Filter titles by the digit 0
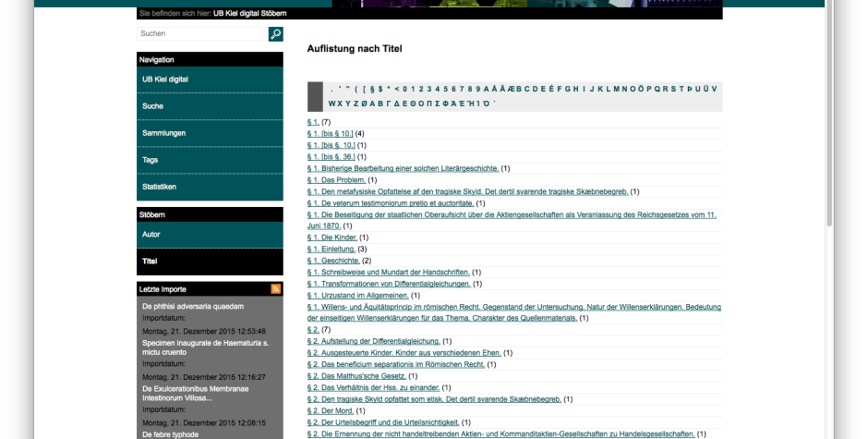This screenshot has width=868, height=439. (404, 89)
